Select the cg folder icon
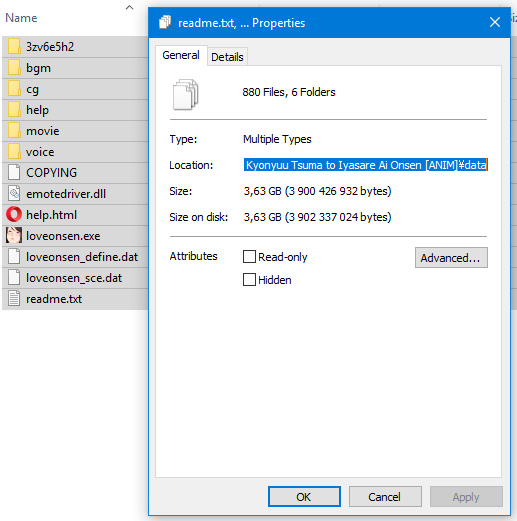Image resolution: width=517 pixels, height=521 pixels. [14, 88]
